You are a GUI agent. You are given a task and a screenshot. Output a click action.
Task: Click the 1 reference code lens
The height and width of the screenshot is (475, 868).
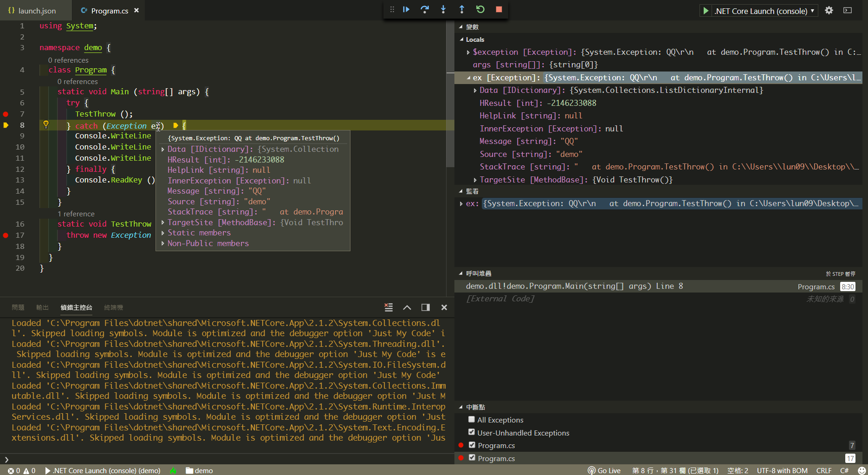coord(76,214)
